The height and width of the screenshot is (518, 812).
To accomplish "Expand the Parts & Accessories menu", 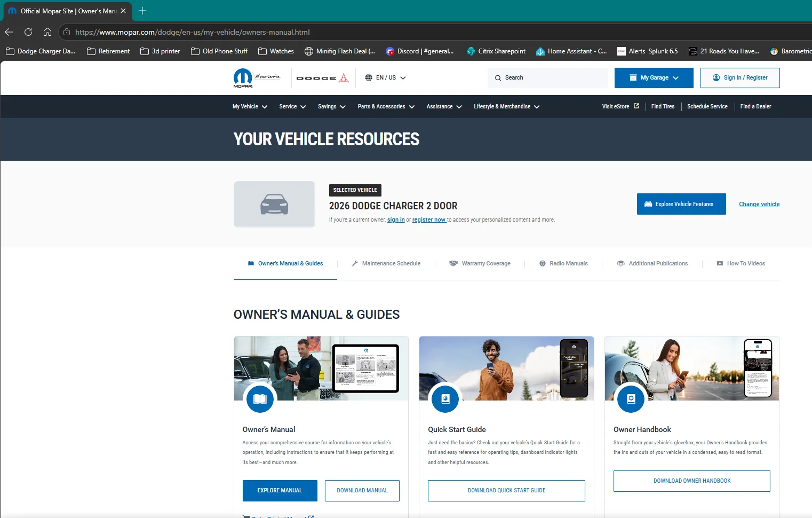I will 386,106.
